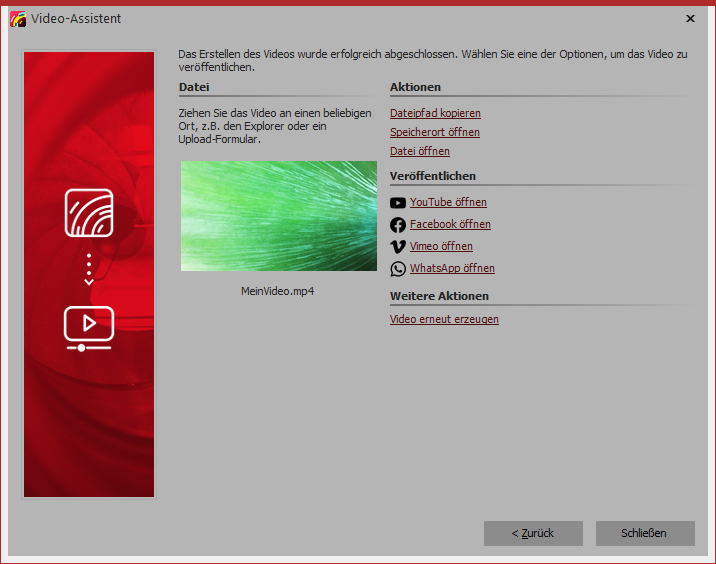Recreate the video with Video erneut erzeugen
716x564 pixels.
pos(444,319)
